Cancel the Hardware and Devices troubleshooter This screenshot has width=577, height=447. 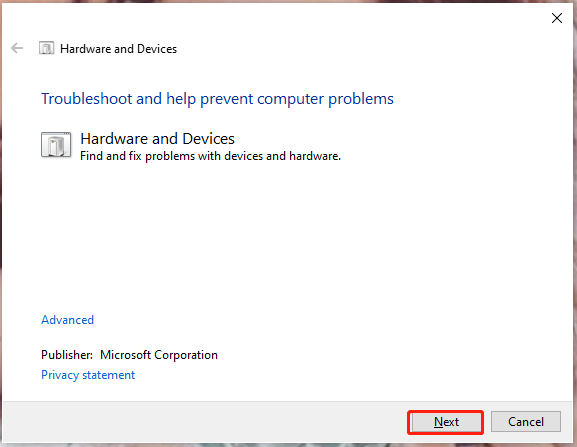click(x=526, y=422)
